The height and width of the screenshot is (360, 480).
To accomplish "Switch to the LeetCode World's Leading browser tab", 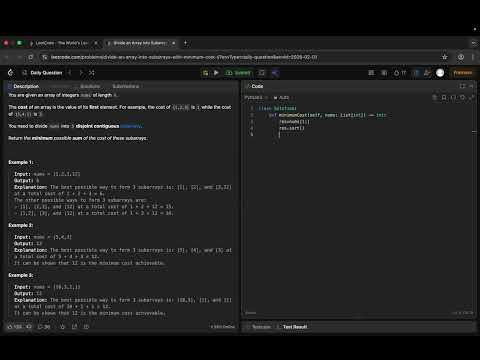I will pyautogui.click(x=62, y=43).
